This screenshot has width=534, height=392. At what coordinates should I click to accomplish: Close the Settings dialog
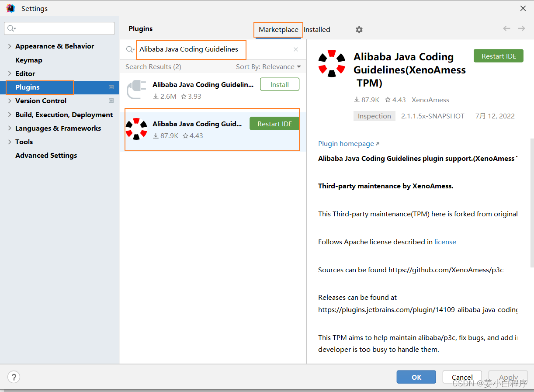pyautogui.click(x=523, y=8)
